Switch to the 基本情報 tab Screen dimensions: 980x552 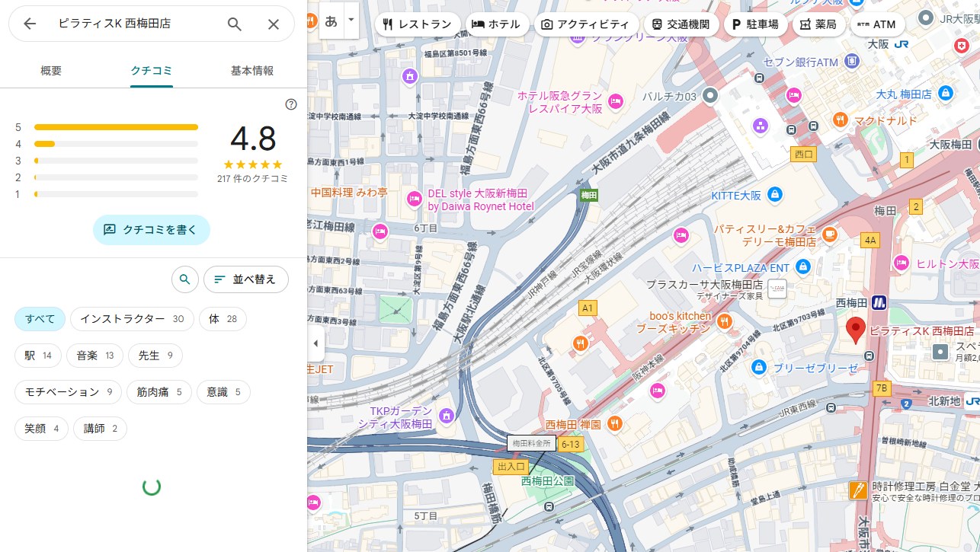point(251,71)
